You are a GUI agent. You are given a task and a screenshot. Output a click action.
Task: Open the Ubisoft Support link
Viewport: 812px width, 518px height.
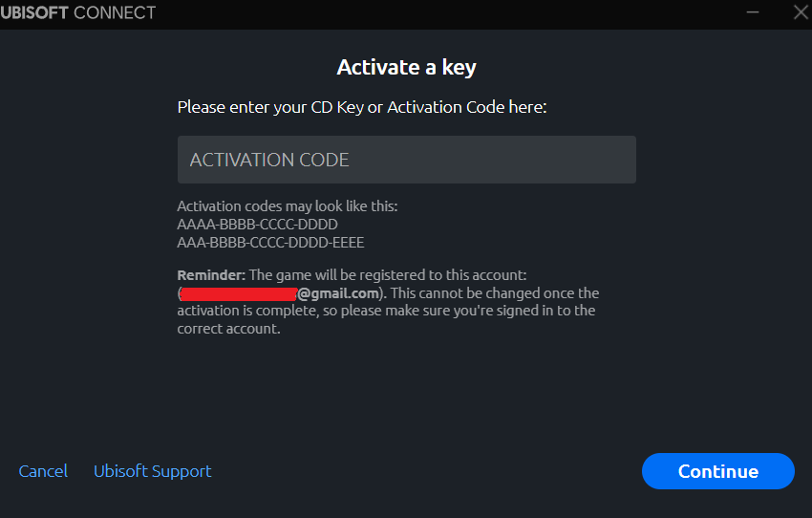click(x=153, y=471)
